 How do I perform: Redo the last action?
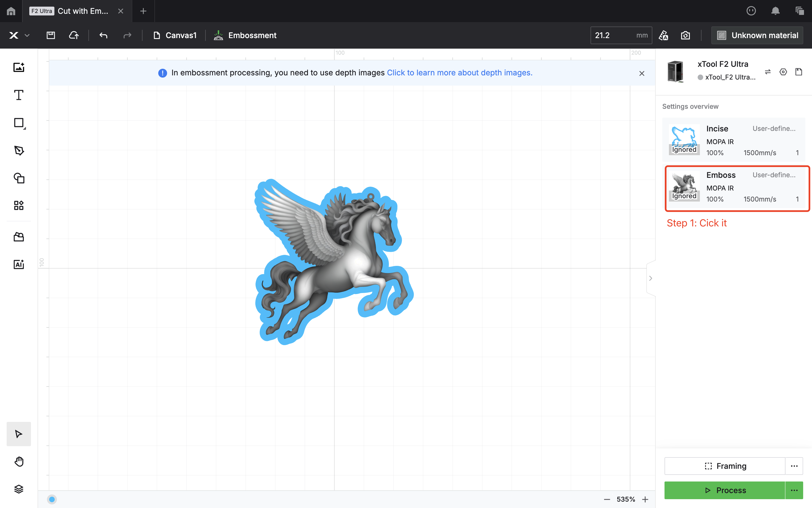127,35
